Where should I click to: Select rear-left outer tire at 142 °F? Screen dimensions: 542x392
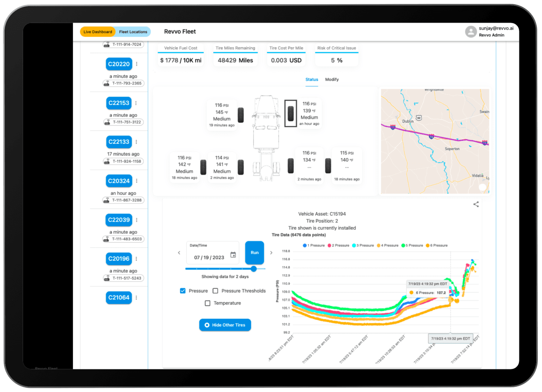203,167
